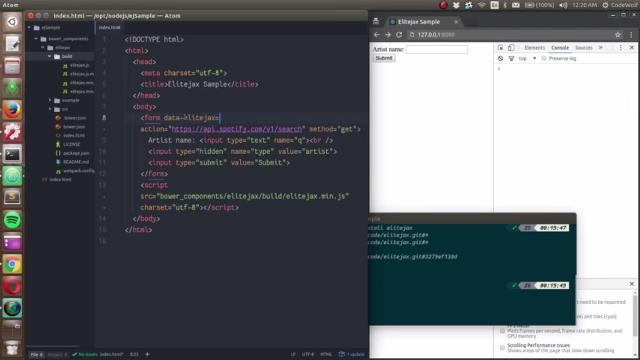Toggle the Preserve log checkbox

(x=544, y=58)
